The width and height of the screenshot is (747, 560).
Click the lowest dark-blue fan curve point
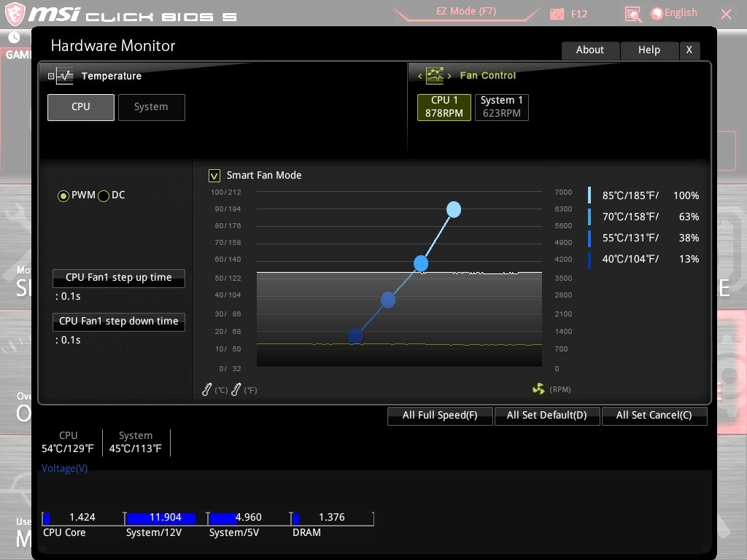click(355, 336)
